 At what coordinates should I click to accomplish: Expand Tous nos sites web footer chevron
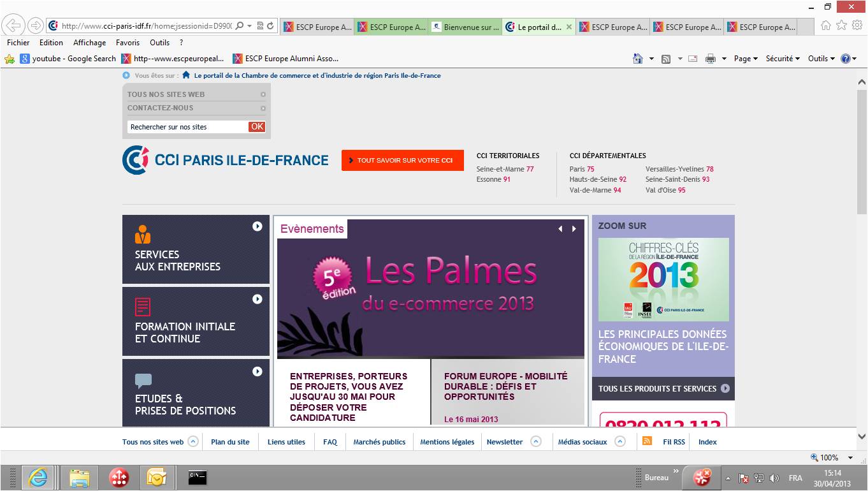pos(193,441)
